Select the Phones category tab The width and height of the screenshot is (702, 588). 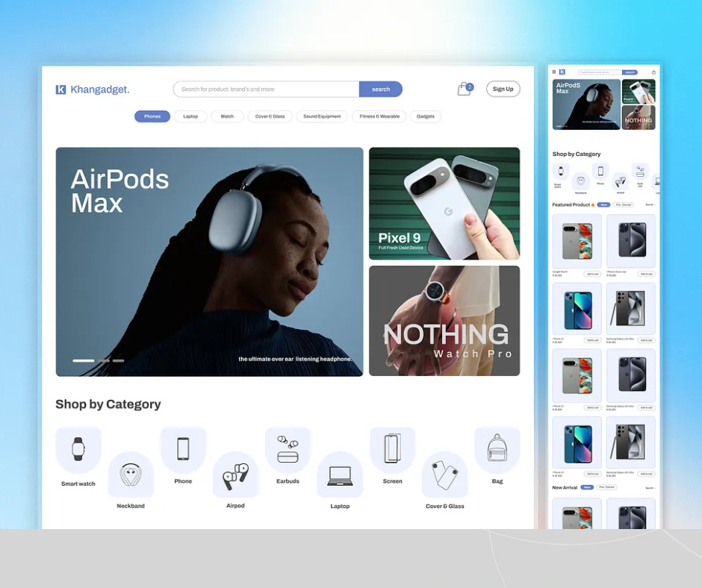pos(152,116)
